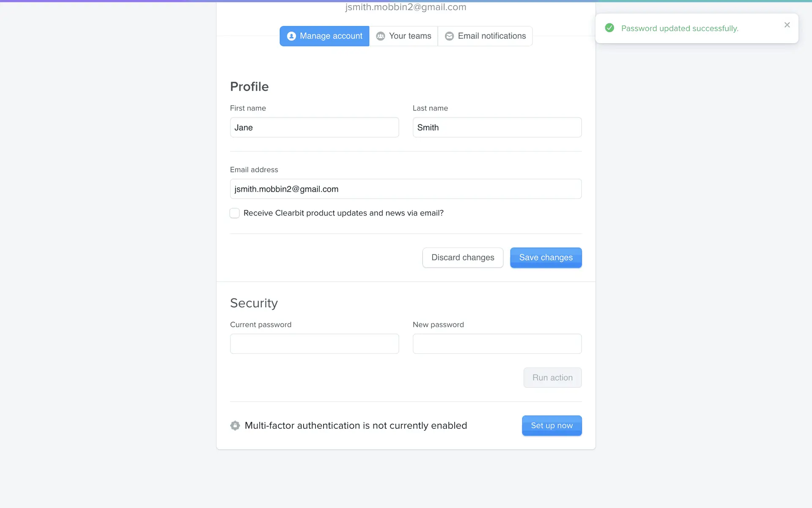
Task: Focus the First name field
Action: point(314,127)
